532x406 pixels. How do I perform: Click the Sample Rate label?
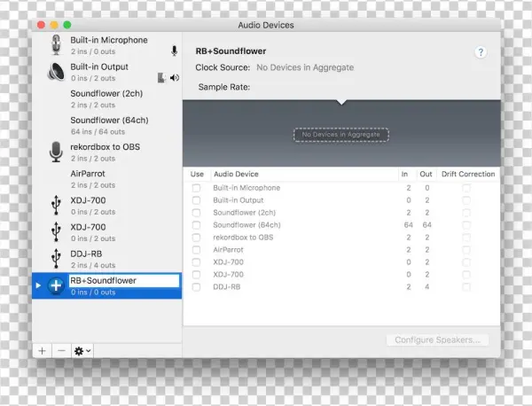point(224,87)
